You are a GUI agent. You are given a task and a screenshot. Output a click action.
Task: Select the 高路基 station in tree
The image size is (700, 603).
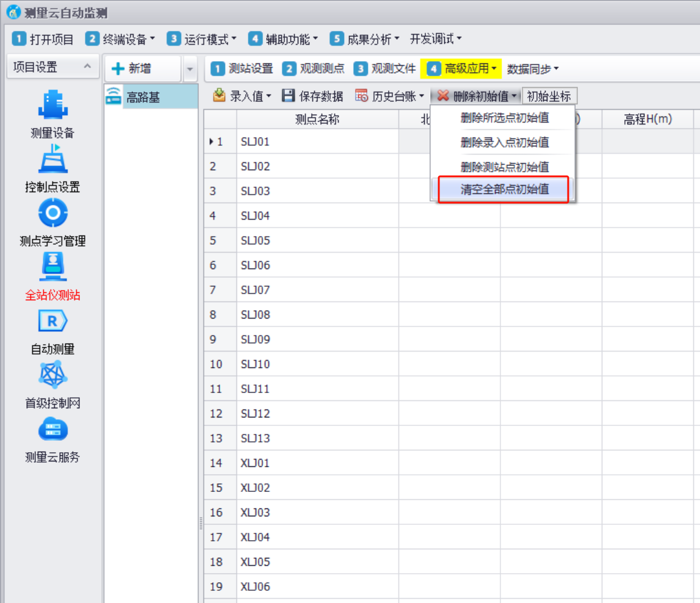point(143,97)
